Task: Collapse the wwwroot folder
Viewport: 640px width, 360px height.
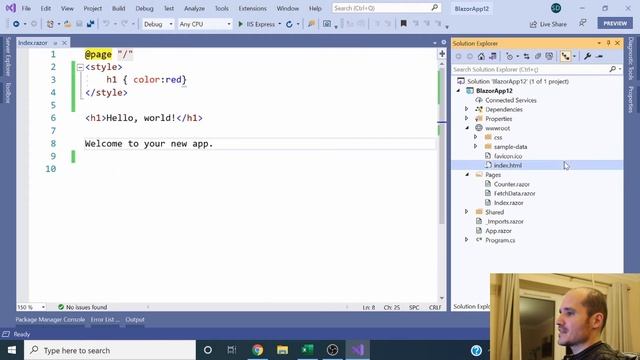Action: point(467,128)
